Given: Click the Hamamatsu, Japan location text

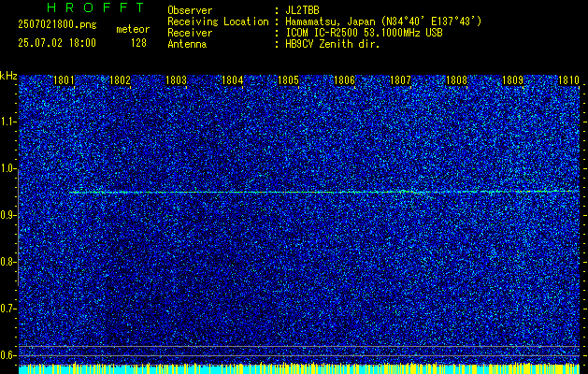Looking at the screenshot, I should coord(383,22).
